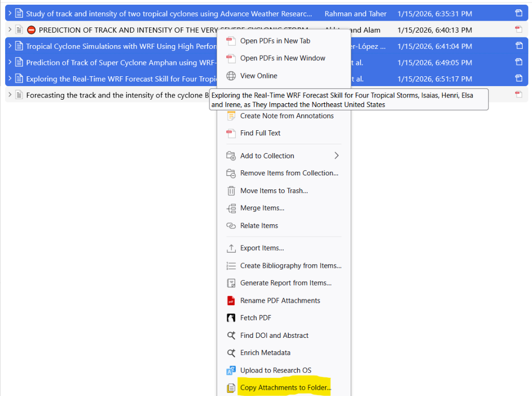Click the magnifier icon beside Enrich Metadata
The height and width of the screenshot is (396, 532).
(231, 353)
